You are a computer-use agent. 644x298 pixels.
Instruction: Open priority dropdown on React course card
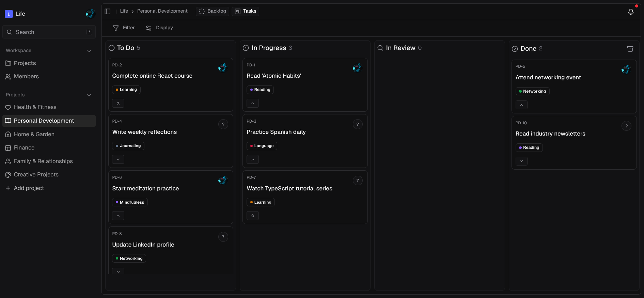pyautogui.click(x=118, y=103)
